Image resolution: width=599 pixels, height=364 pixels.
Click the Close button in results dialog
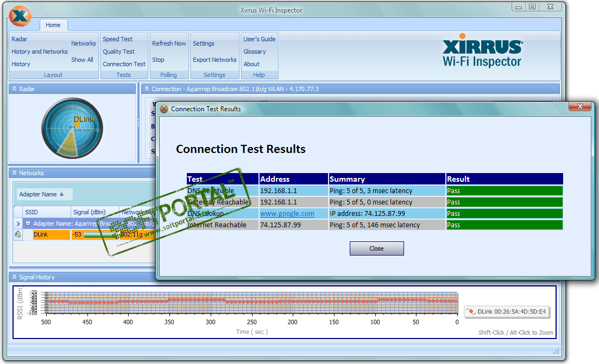tap(377, 248)
